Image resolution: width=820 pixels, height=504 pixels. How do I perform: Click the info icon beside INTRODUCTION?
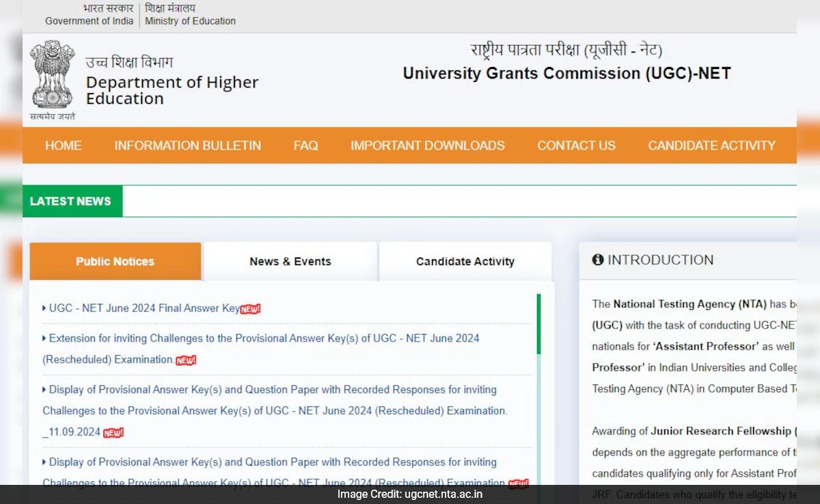click(599, 260)
